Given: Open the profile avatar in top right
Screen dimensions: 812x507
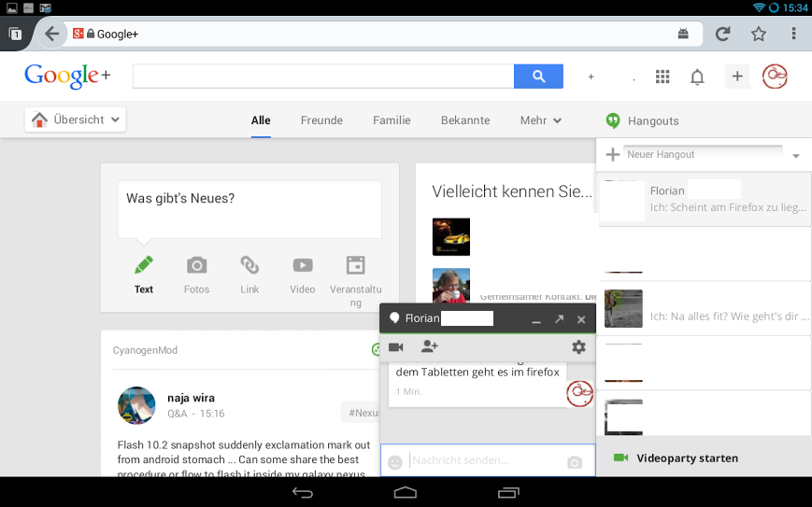Looking at the screenshot, I should (775, 77).
